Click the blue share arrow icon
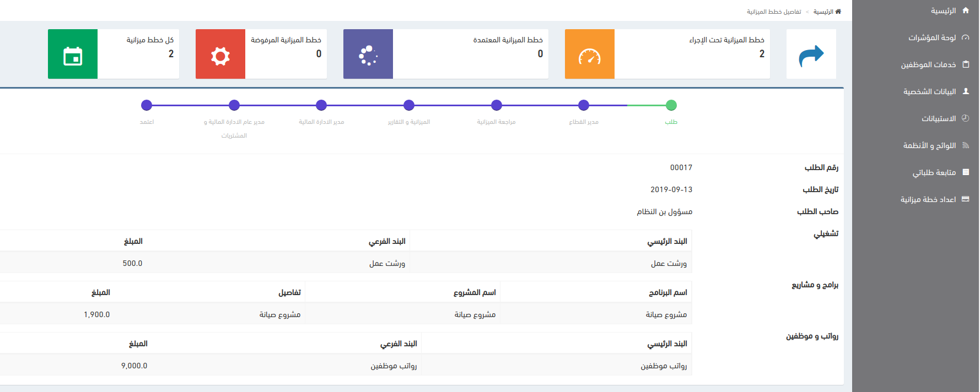This screenshot has width=980, height=392. click(811, 55)
